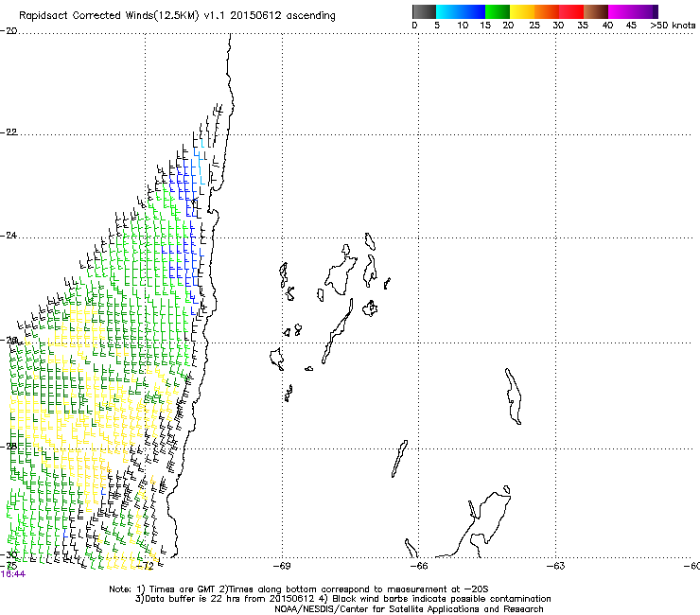This screenshot has height=615, width=700.
Task: Click the '-66' longitude label
Action: [x=419, y=566]
